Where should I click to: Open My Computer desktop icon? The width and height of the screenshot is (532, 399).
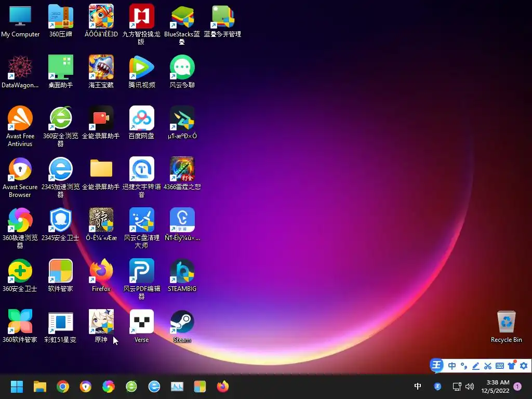tap(20, 20)
